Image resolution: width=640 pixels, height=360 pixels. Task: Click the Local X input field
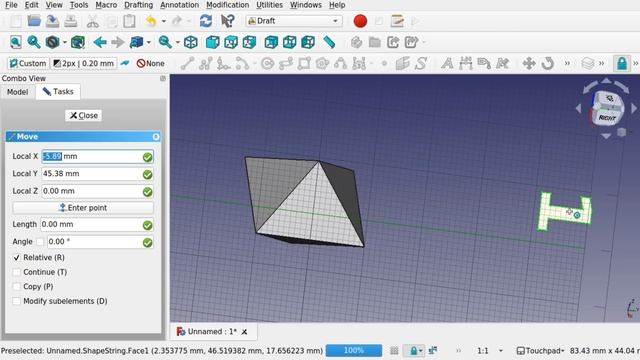tap(97, 157)
